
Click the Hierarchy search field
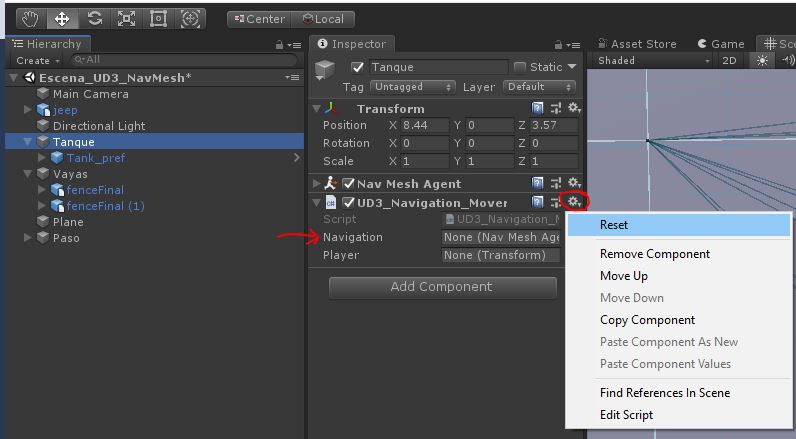coord(183,60)
